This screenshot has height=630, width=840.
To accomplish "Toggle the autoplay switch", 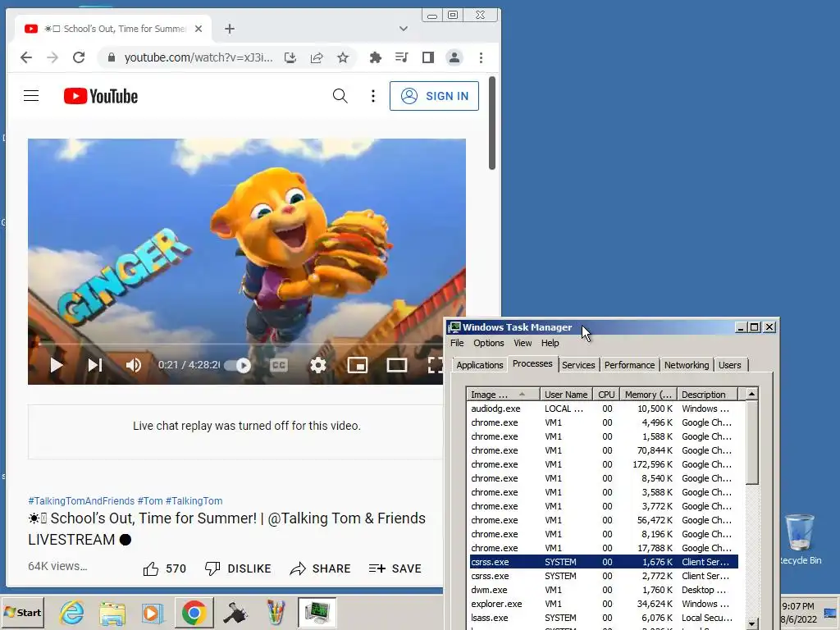I will coord(237,365).
